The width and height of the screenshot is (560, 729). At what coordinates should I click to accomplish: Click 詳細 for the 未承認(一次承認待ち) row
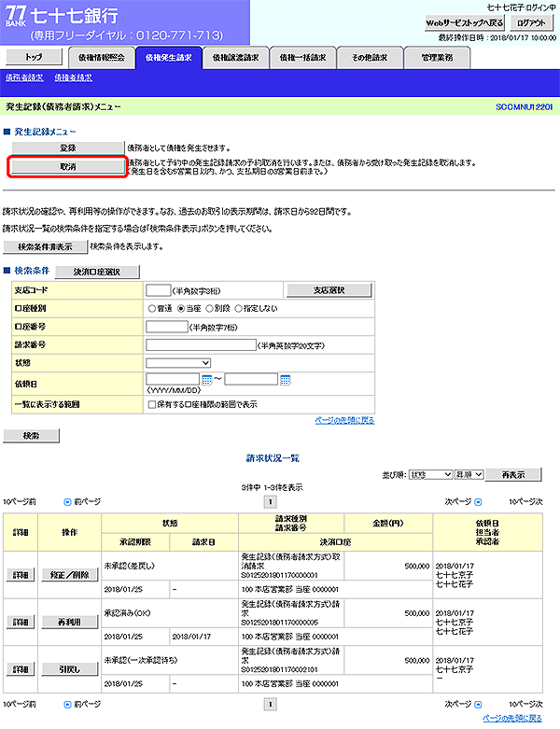[21, 669]
